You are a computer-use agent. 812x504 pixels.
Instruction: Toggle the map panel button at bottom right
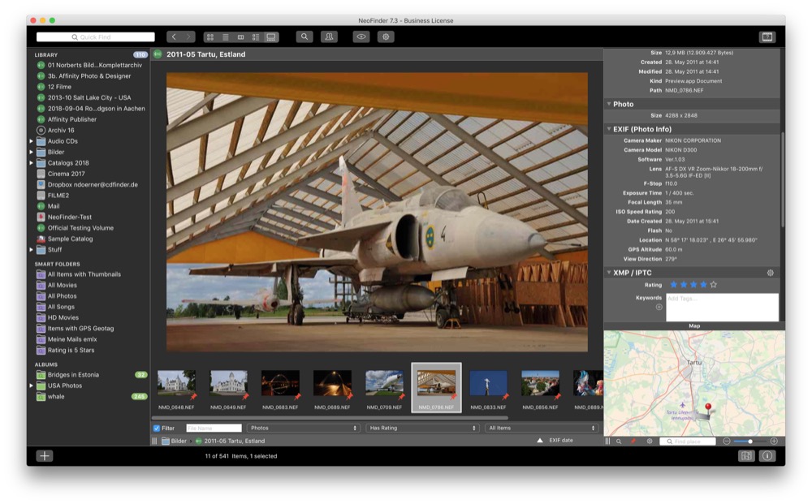[746, 456]
